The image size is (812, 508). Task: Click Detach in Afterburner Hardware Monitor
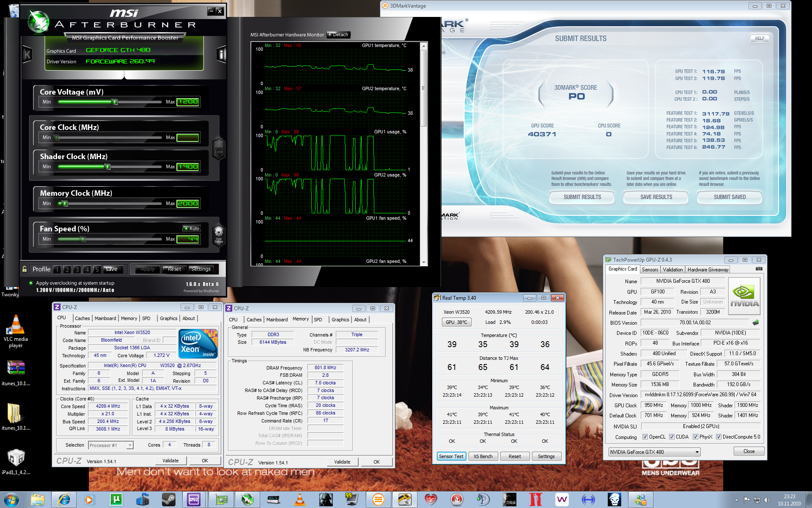(x=338, y=35)
